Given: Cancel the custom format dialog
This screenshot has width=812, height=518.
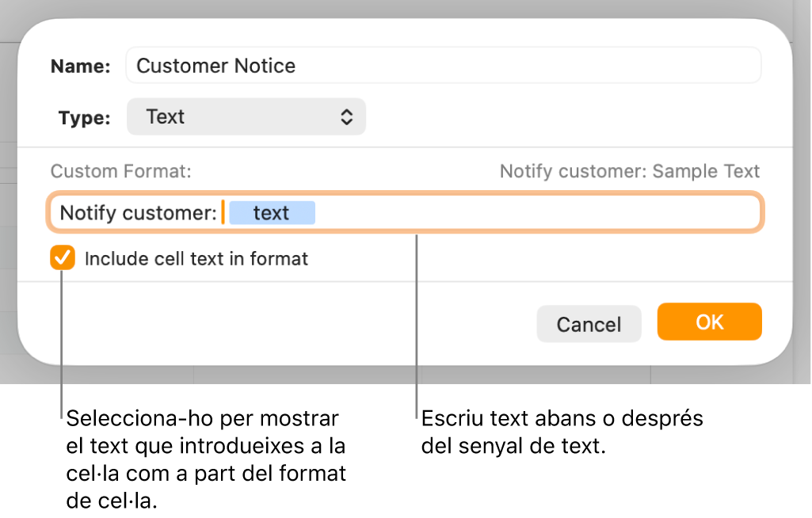Looking at the screenshot, I should [589, 323].
